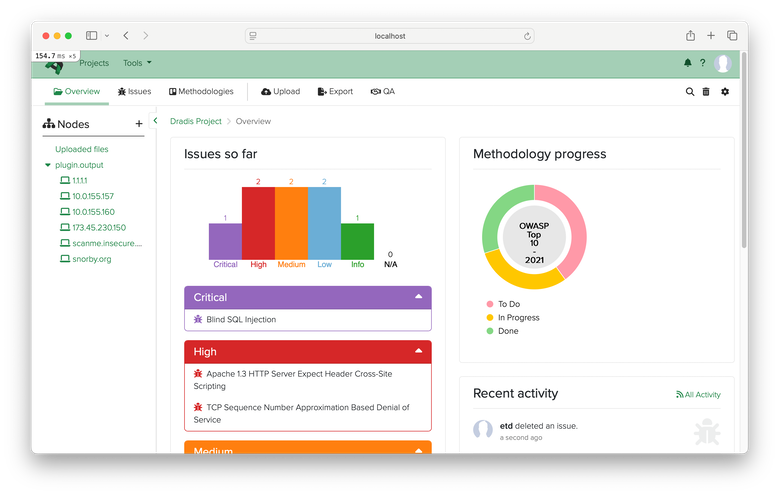Viewport: 780px width, 495px height.
Task: Click the Safari website settings icon in address bar
Action: pos(253,36)
